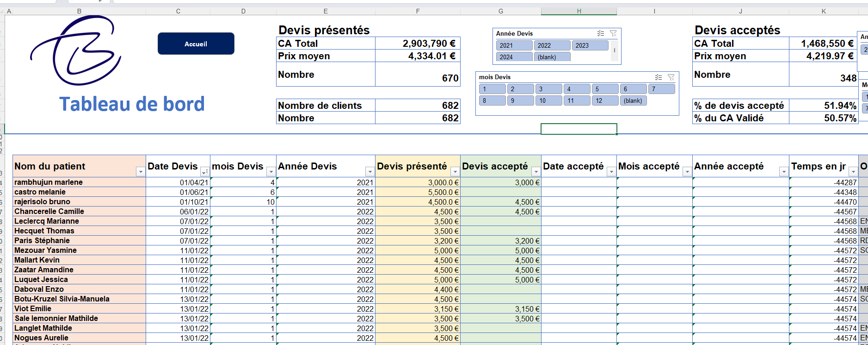Select (blank) in the Année Devis slicer

click(552, 57)
